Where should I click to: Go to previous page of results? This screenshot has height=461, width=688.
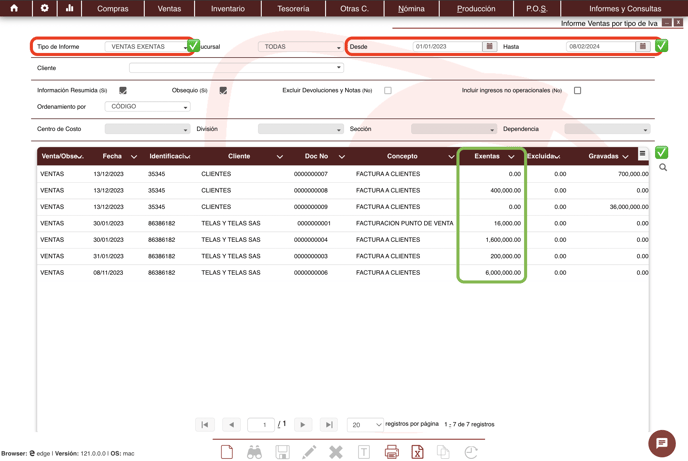(x=231, y=425)
